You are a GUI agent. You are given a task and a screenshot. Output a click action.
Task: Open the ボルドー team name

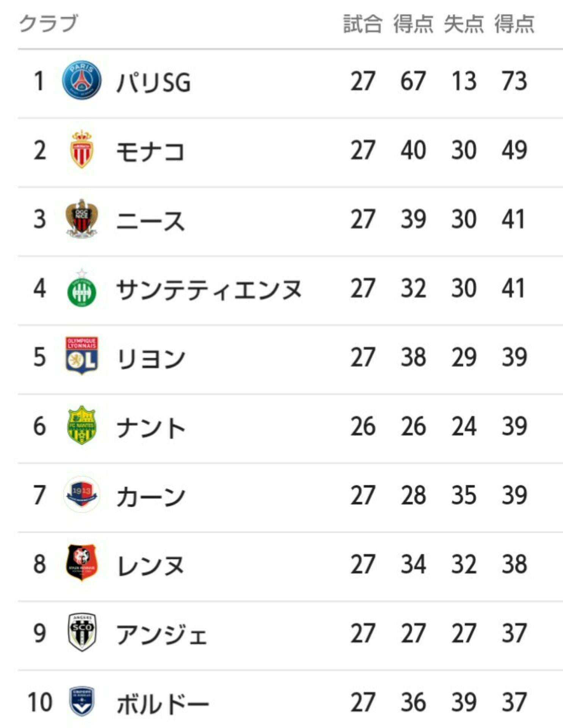[163, 703]
